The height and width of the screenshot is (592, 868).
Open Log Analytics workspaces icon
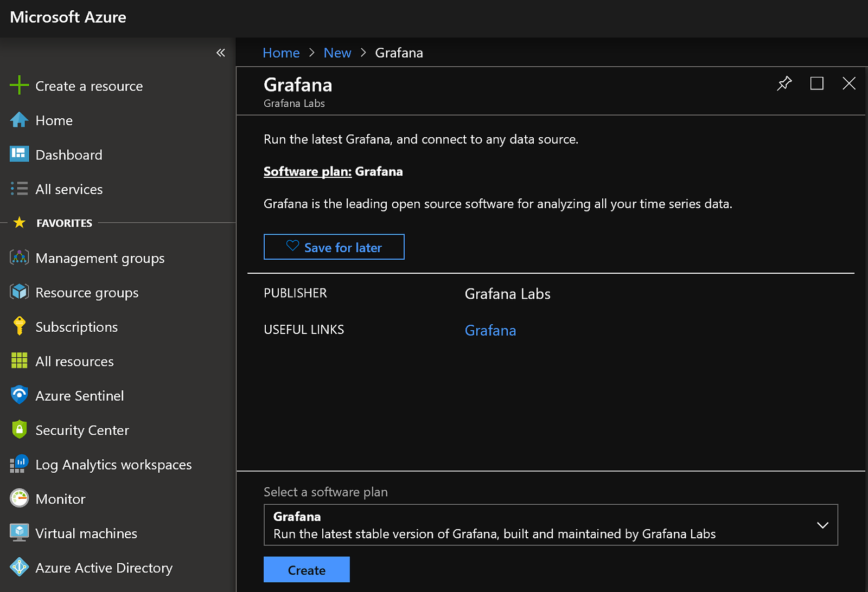(19, 464)
